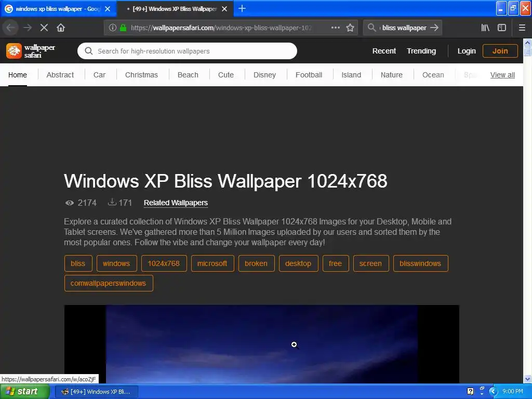Open the Christmas category

pos(141,75)
